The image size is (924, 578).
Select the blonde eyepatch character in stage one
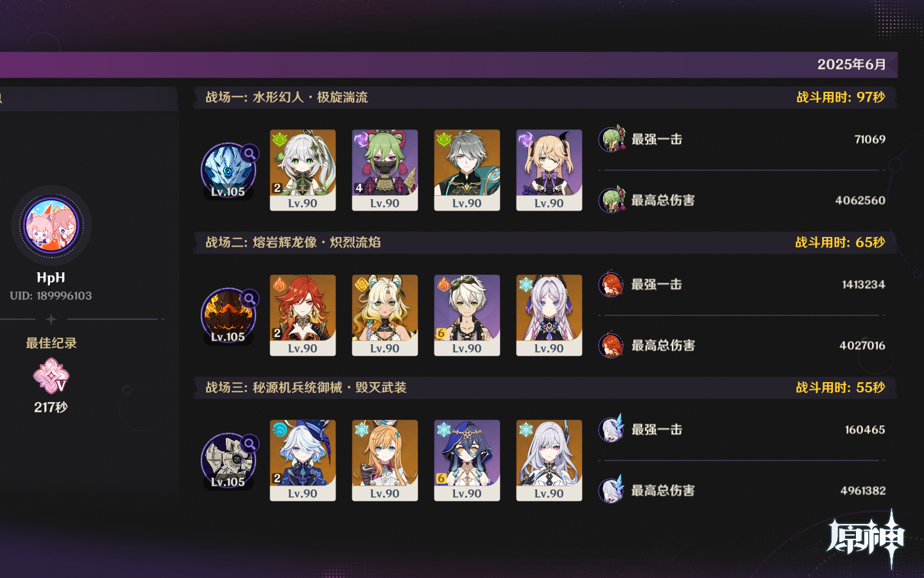549,170
